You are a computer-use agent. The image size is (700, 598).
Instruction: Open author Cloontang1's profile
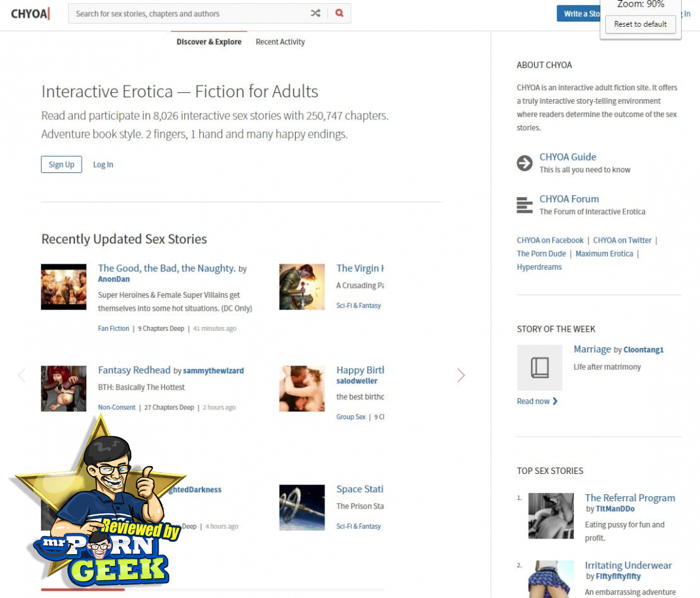643,349
